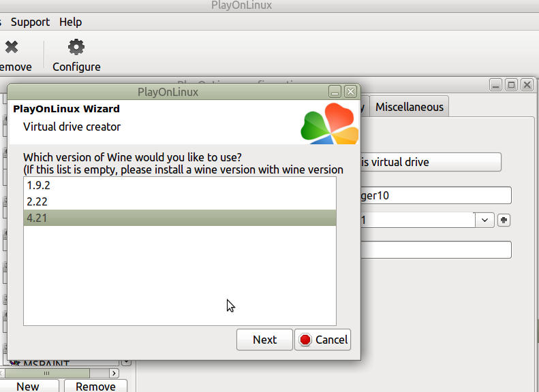This screenshot has height=392, width=539.
Task: Open the Help menu
Action: coord(70,22)
